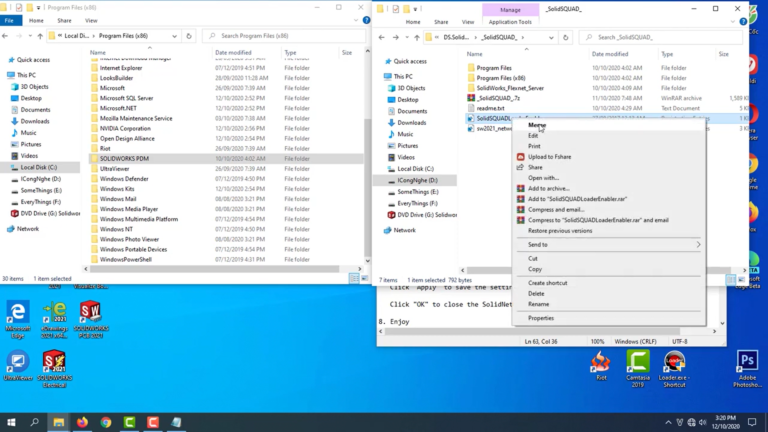Open Share tab in Program Files (x86) window
The image size is (768, 432).
(64, 21)
